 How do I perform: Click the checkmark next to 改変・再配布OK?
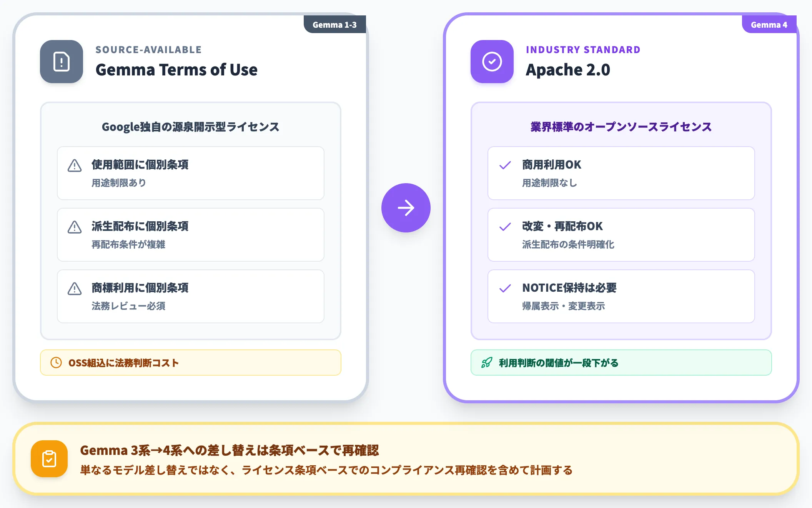pyautogui.click(x=505, y=227)
